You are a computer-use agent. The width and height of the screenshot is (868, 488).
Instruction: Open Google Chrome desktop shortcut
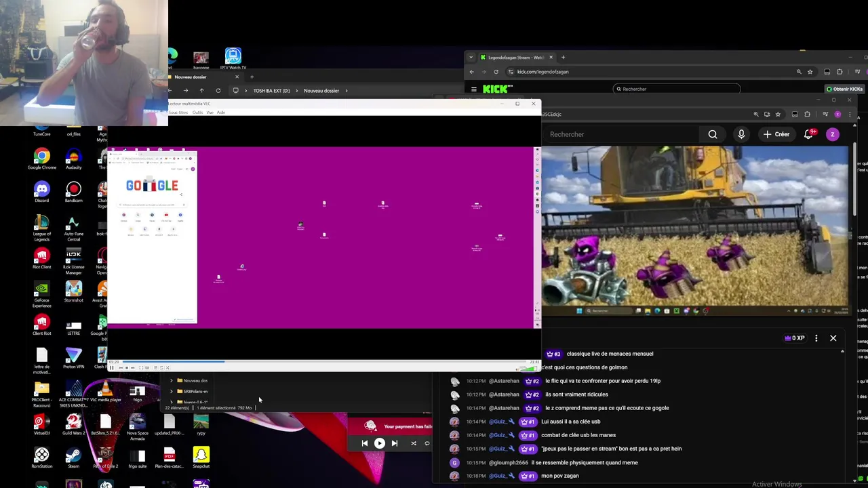42,159
